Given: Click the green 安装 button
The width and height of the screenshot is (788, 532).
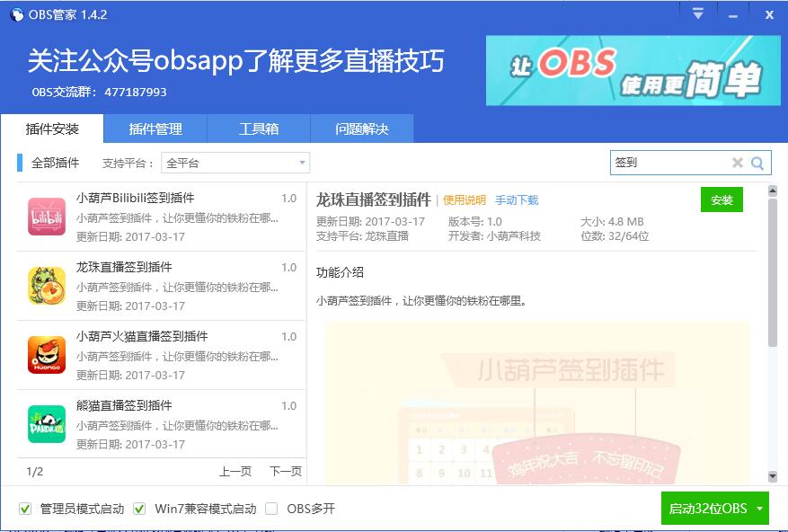Looking at the screenshot, I should click(722, 199).
